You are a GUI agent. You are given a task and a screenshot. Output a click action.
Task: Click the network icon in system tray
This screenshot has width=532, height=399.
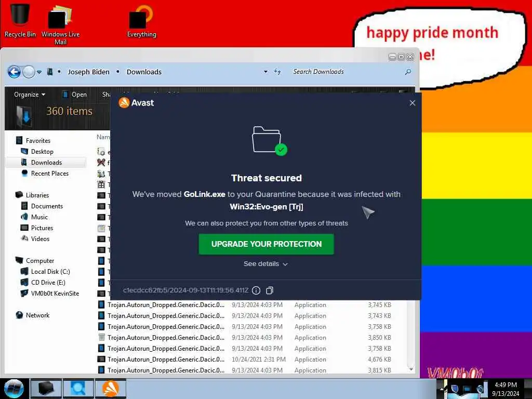[468, 389]
